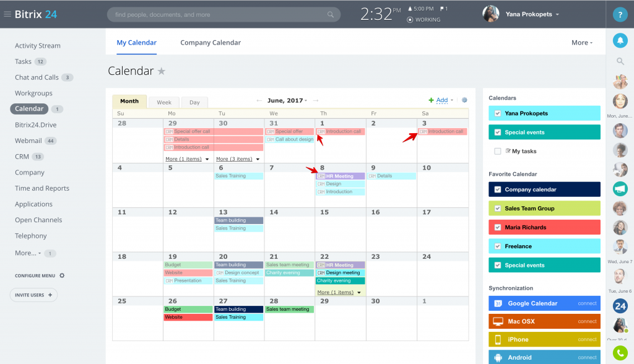Viewport: 634px width, 364px height.
Task: Star the Calendar page as favorite
Action: tap(162, 71)
